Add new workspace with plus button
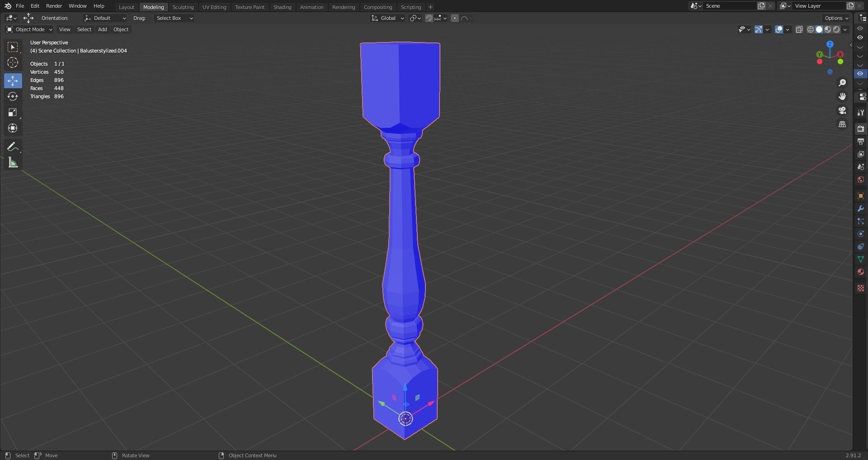The image size is (868, 460). click(x=430, y=7)
